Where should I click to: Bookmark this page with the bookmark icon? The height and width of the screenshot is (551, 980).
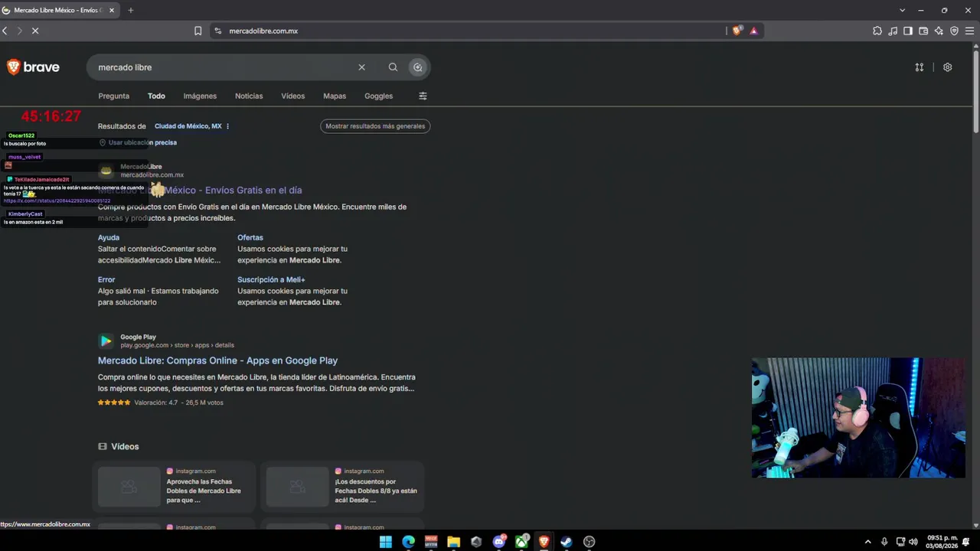point(198,31)
